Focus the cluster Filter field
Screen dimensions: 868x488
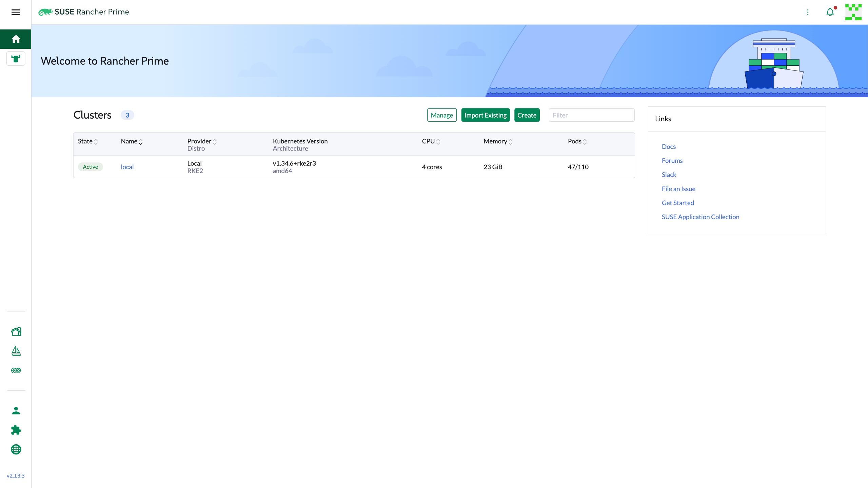pyautogui.click(x=592, y=115)
